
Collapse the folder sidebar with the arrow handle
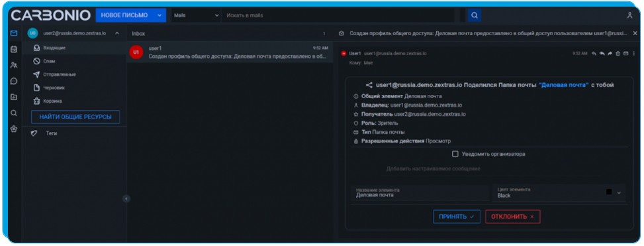(x=126, y=199)
